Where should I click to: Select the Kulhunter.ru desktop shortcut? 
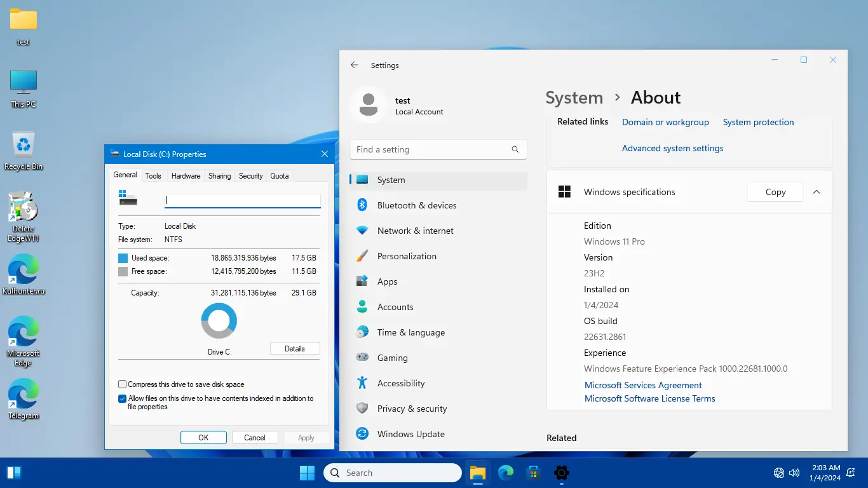point(24,274)
